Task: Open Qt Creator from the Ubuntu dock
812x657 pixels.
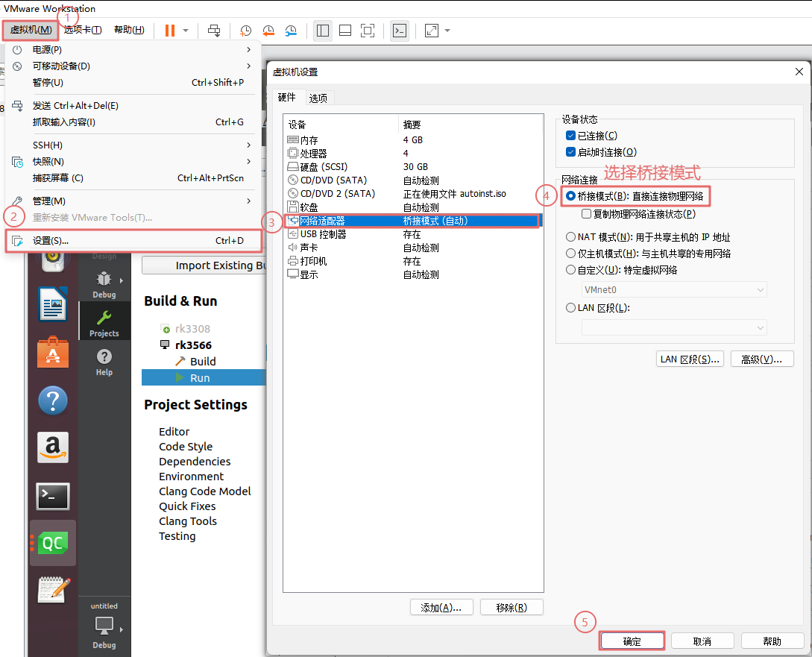Action: 52,543
